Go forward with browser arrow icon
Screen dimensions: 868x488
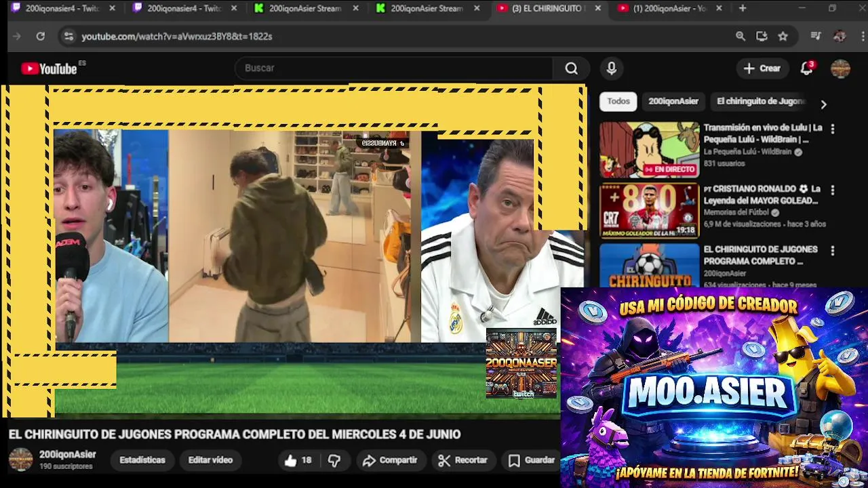(x=17, y=37)
